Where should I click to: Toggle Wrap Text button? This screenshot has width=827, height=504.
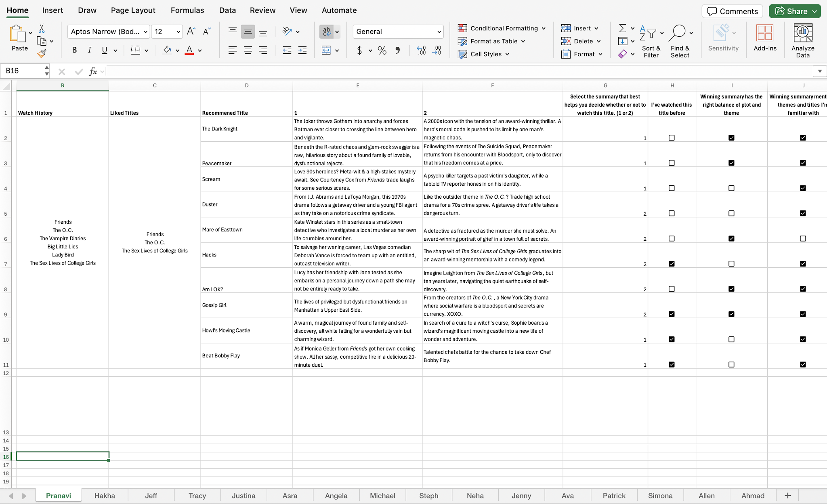(326, 31)
